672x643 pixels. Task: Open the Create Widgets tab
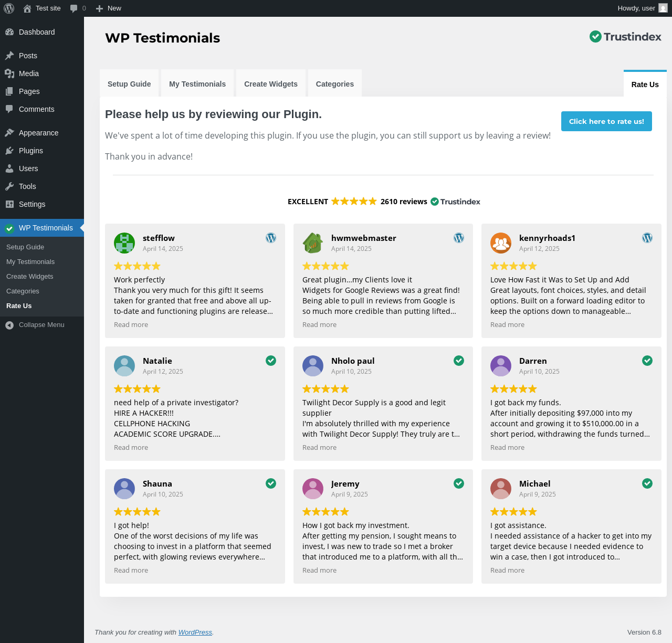tap(271, 83)
